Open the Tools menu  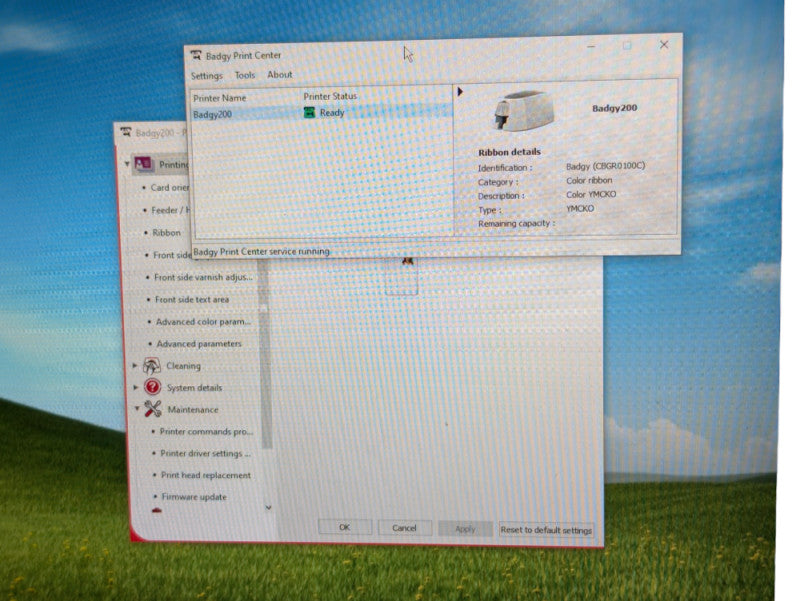pyautogui.click(x=245, y=75)
